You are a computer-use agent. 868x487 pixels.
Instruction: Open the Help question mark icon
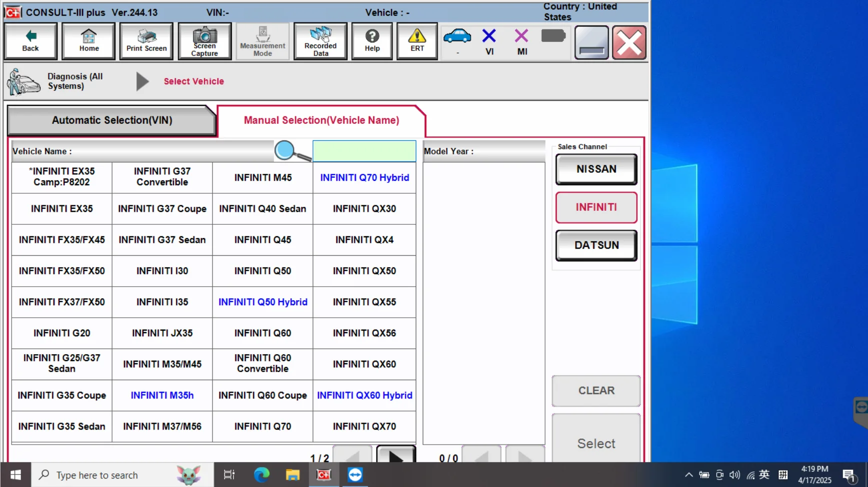click(372, 41)
